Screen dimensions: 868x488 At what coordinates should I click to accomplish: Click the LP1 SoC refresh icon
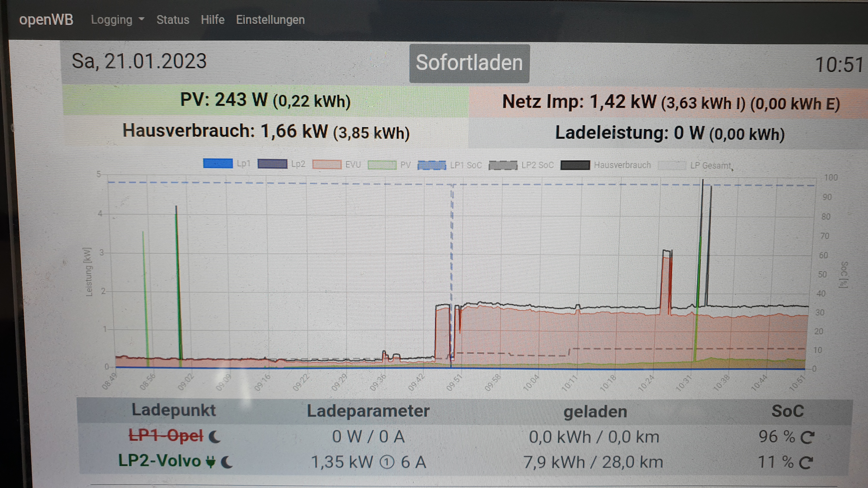coord(807,437)
